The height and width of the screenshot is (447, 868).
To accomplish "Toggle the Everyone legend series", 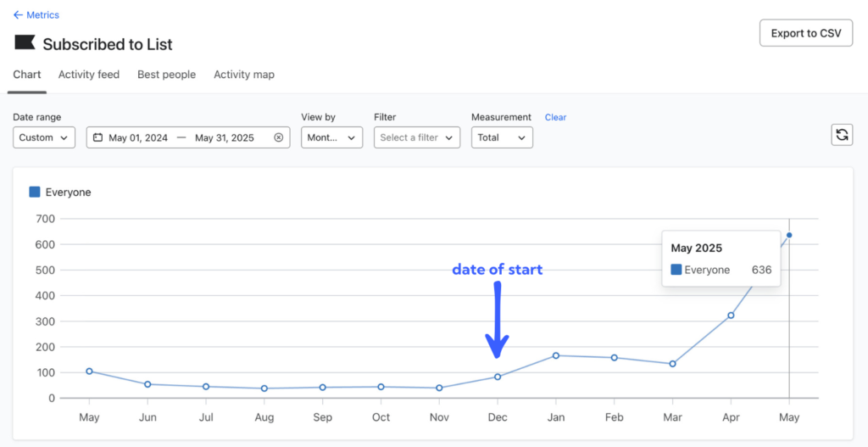I will 35,193.
